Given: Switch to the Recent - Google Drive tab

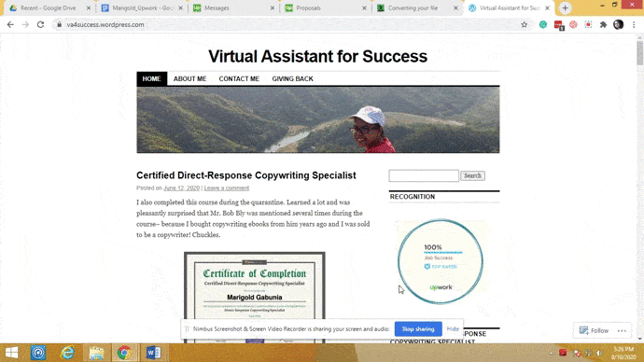Looking at the screenshot, I should [x=48, y=7].
